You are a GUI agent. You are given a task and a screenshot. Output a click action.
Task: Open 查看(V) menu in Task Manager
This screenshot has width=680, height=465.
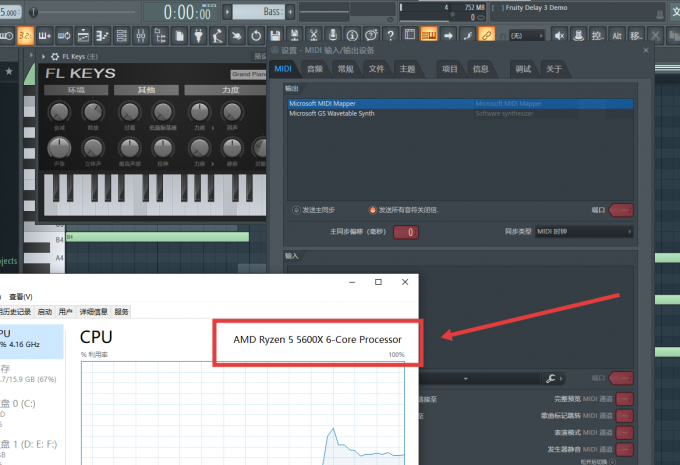click(21, 297)
